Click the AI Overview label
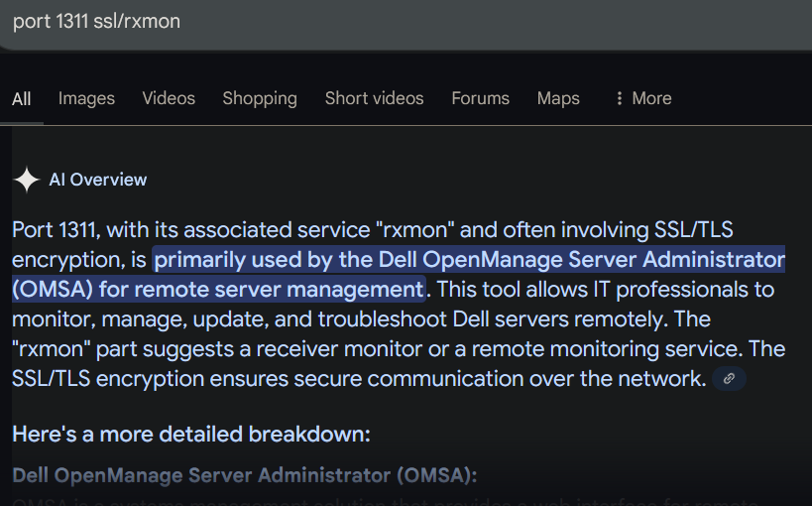Screen dimensions: 812x506 [x=97, y=180]
